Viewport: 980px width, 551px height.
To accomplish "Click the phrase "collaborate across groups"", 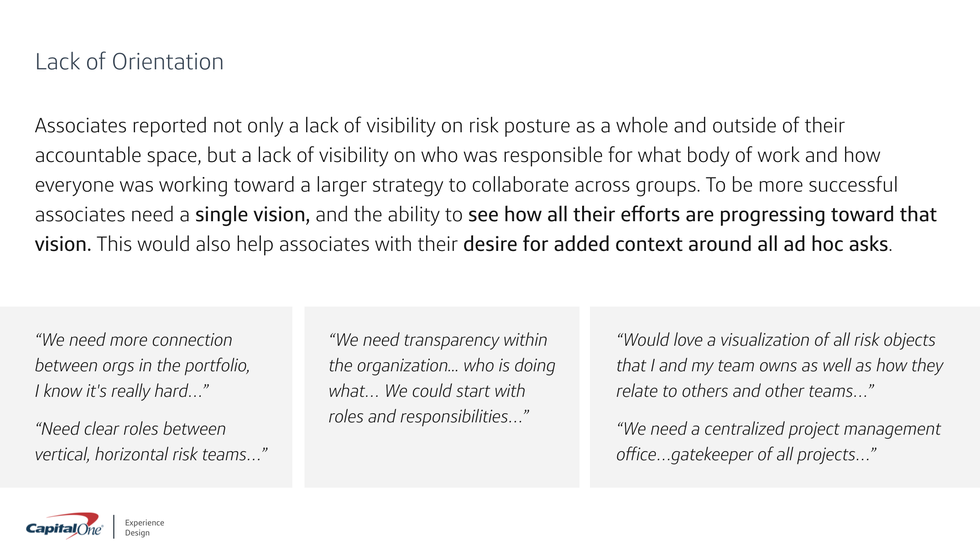I will (585, 185).
